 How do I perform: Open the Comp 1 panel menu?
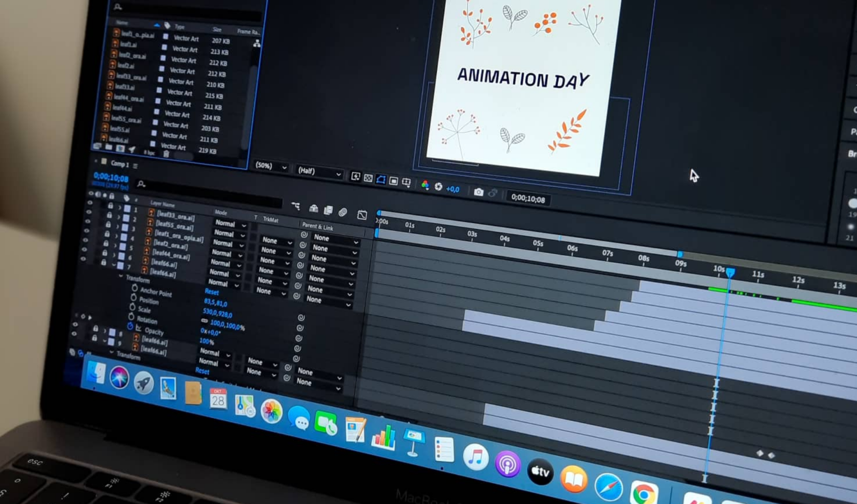(135, 166)
